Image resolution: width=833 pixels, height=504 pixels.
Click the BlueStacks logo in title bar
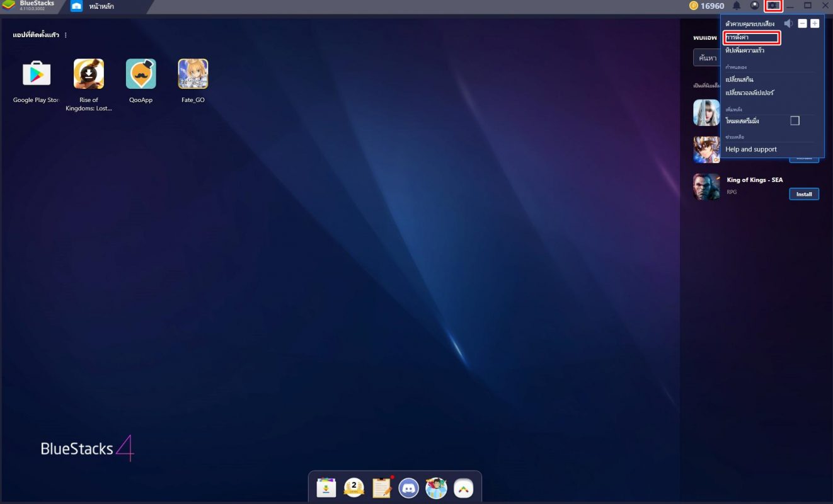point(9,6)
